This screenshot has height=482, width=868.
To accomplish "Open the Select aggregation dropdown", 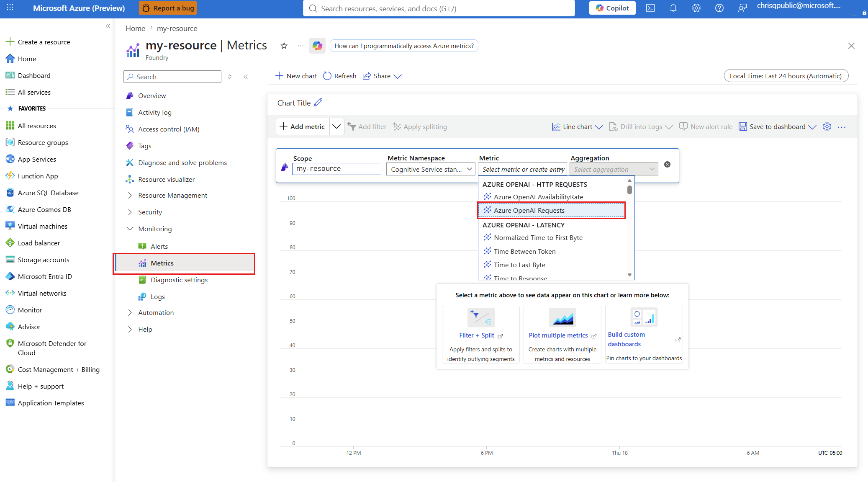I will (x=614, y=169).
